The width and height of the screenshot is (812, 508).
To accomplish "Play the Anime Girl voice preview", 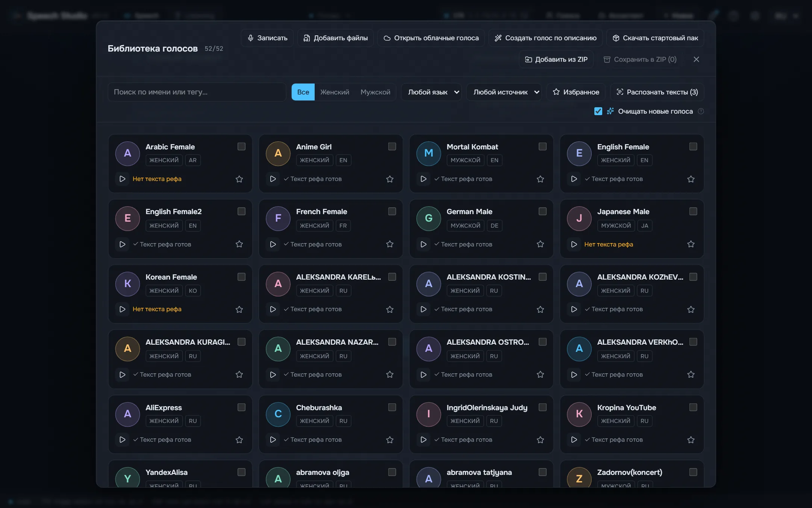I will click(x=273, y=179).
